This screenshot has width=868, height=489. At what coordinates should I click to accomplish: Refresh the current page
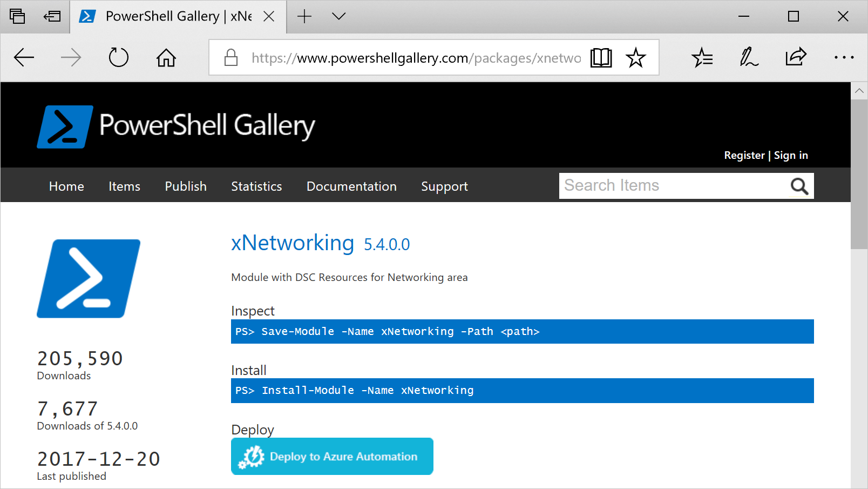point(119,57)
